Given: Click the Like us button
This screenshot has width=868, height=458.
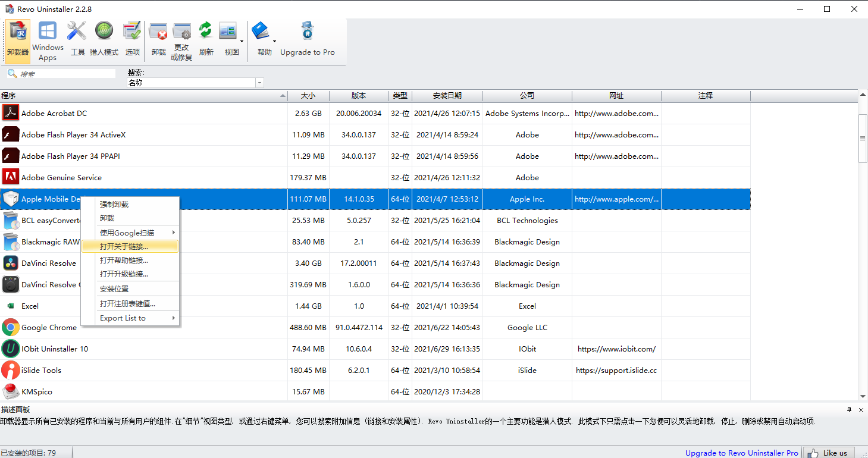Looking at the screenshot, I should click(x=829, y=453).
